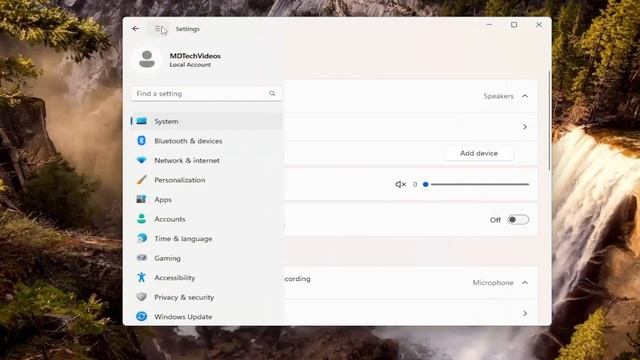The width and height of the screenshot is (640, 360).
Task: Go to Gaming settings
Action: tap(207, 258)
